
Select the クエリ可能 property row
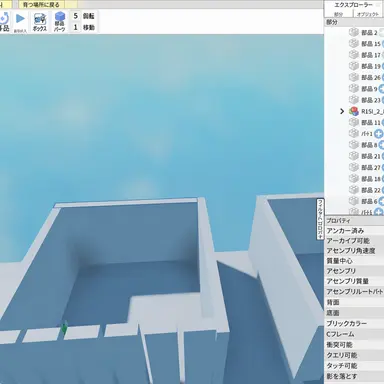(354, 355)
